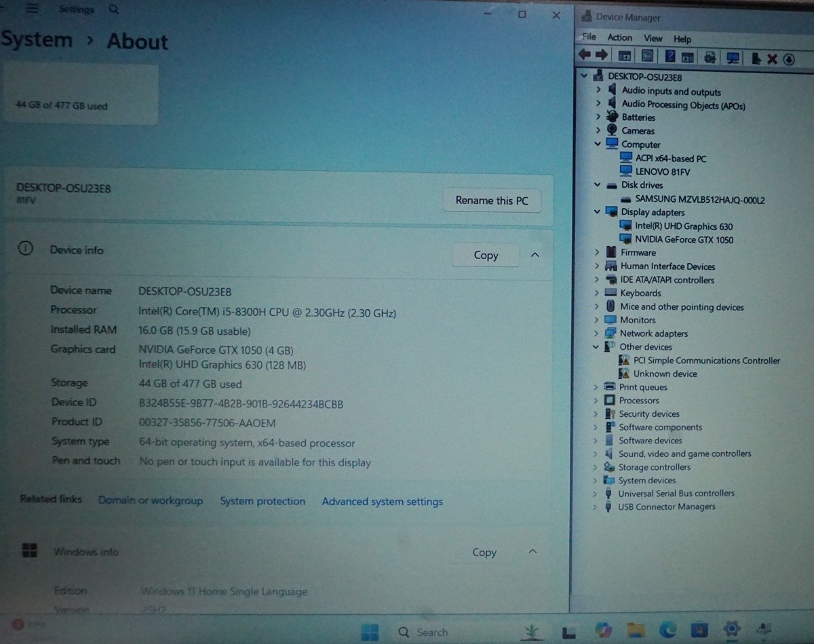This screenshot has width=814, height=644.
Task: Expand the Network adapters node
Action: tap(597, 333)
